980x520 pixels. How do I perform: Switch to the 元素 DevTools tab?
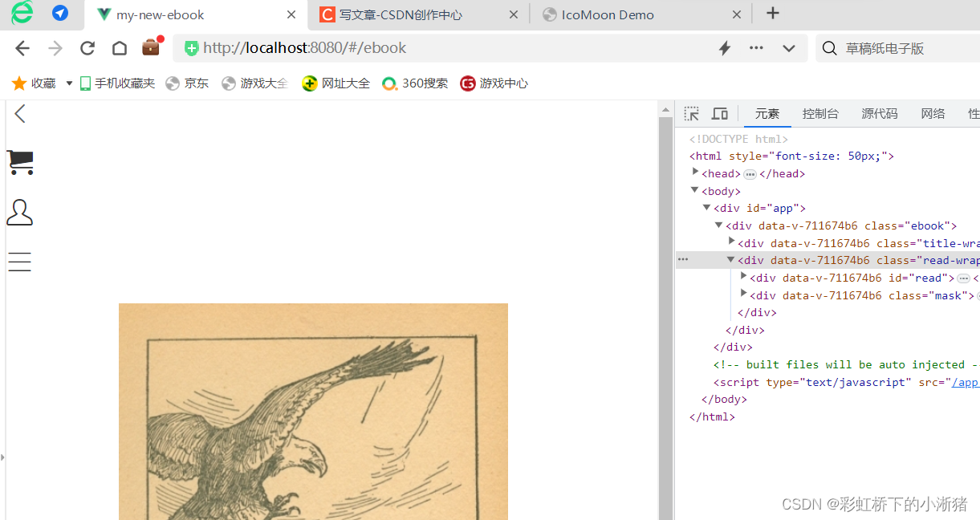click(767, 114)
